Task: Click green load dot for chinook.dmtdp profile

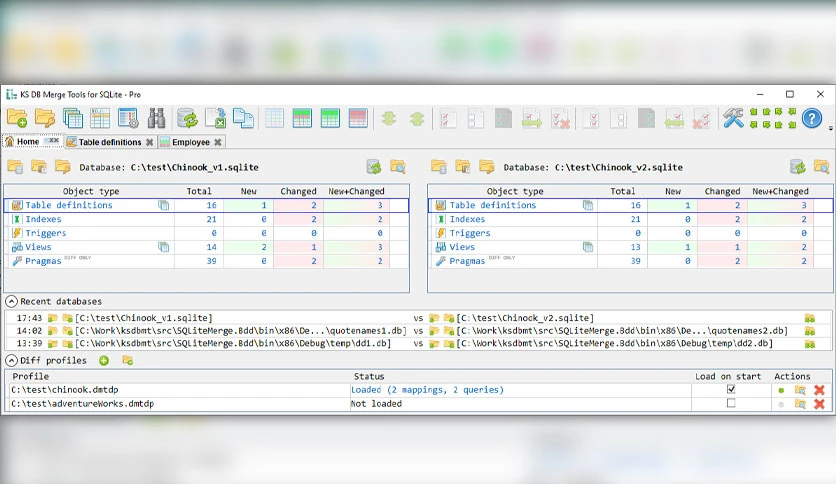Action: (781, 391)
